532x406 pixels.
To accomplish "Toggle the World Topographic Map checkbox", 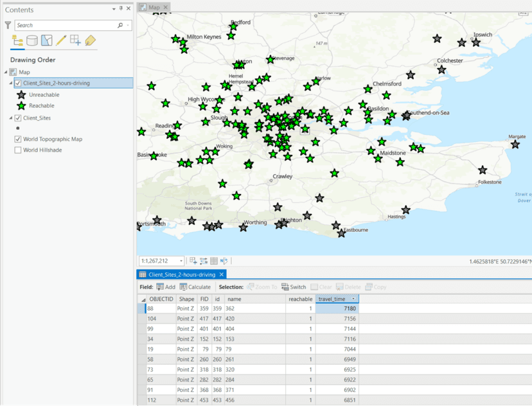I will pos(18,139).
